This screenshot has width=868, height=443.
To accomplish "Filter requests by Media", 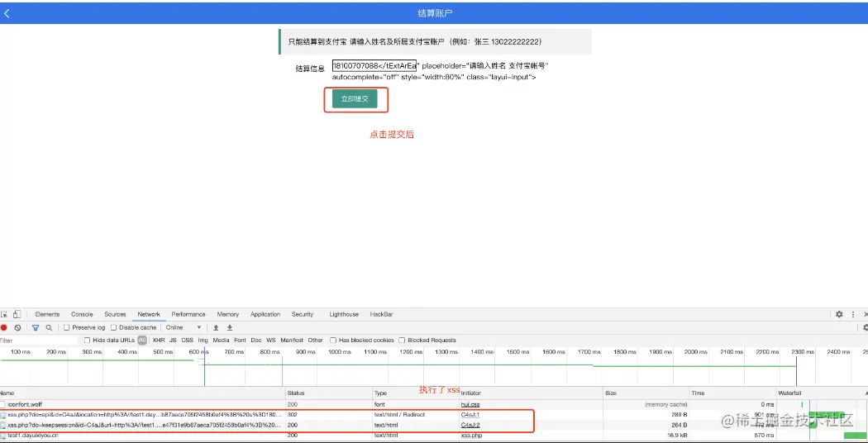I will [221, 340].
